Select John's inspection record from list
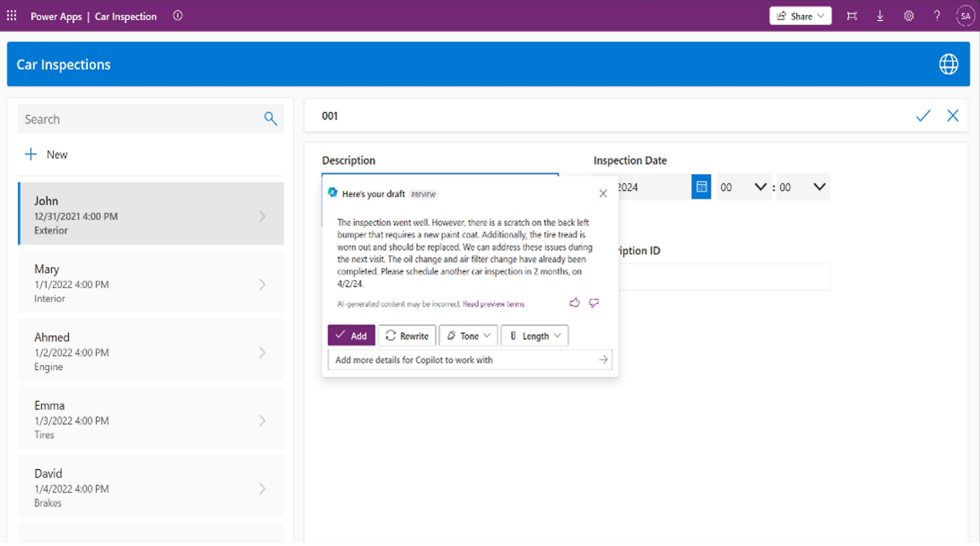Viewport: 980px width, 546px height. pyautogui.click(x=150, y=215)
